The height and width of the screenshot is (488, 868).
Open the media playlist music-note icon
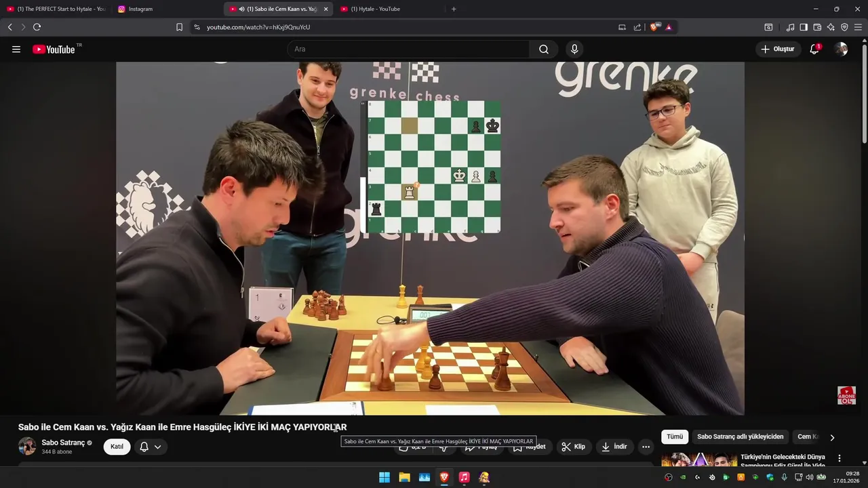pyautogui.click(x=790, y=27)
